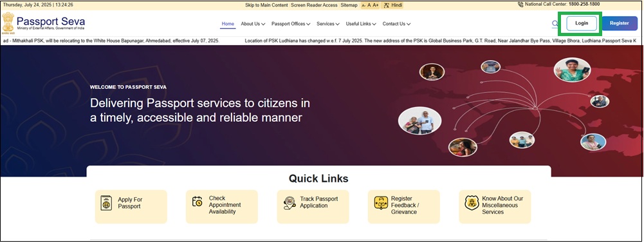Click the WELCOME TO PASSPORT SEVA heading
The image size is (644, 243).
pos(128,87)
